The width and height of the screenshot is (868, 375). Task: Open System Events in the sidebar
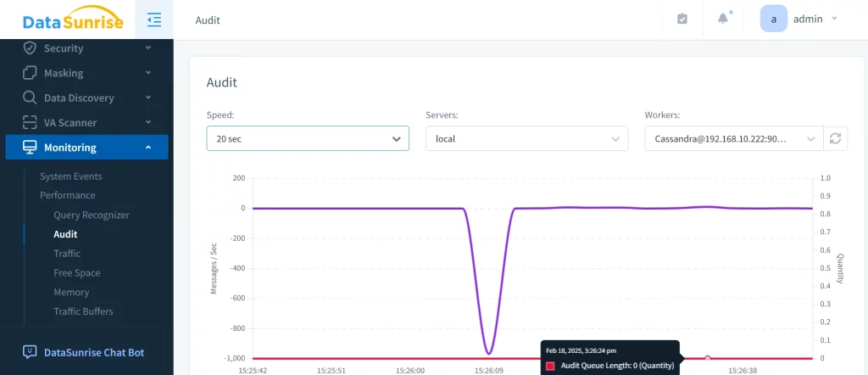[x=71, y=176]
